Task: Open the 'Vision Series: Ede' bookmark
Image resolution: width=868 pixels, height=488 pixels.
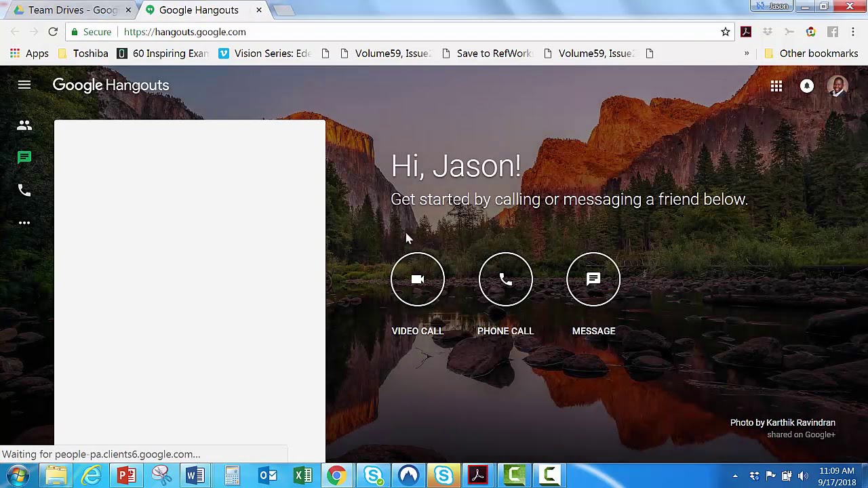Action: (x=265, y=54)
